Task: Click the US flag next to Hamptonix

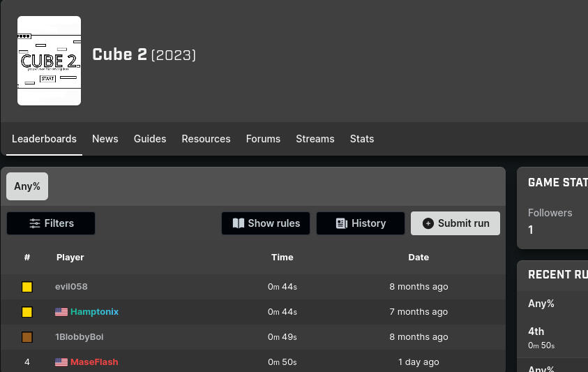Action: click(x=61, y=312)
